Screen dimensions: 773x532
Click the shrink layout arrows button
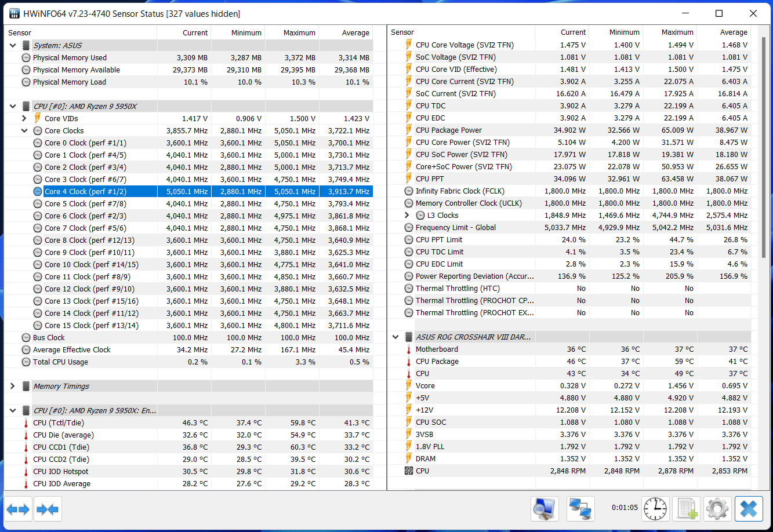pyautogui.click(x=47, y=509)
